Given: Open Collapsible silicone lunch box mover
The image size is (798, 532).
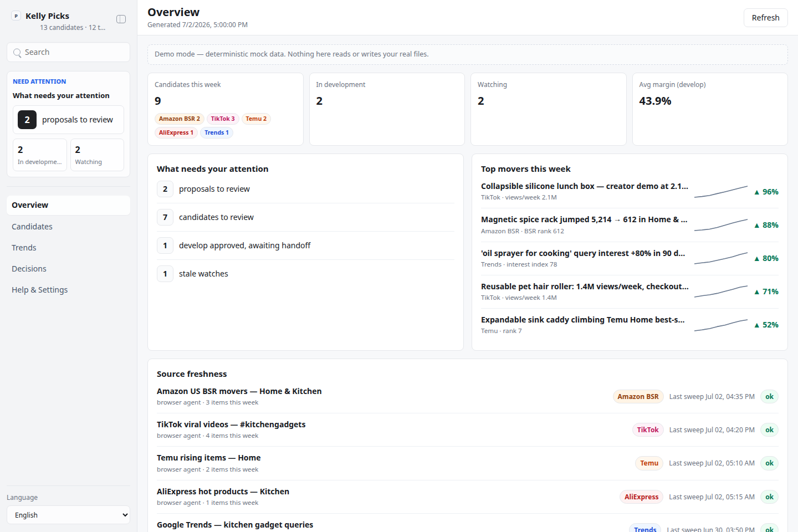Looking at the screenshot, I should (x=630, y=192).
